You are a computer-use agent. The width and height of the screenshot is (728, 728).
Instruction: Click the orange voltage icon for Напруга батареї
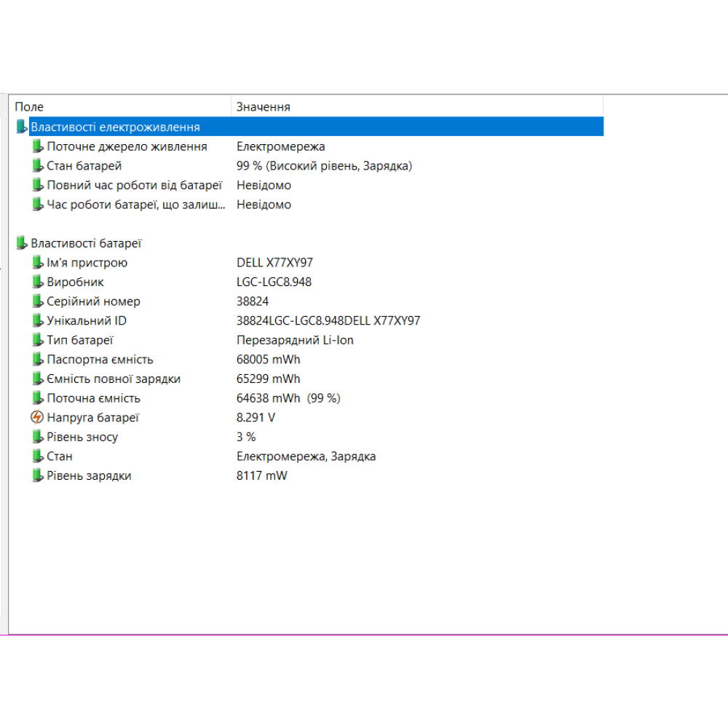tap(38, 418)
